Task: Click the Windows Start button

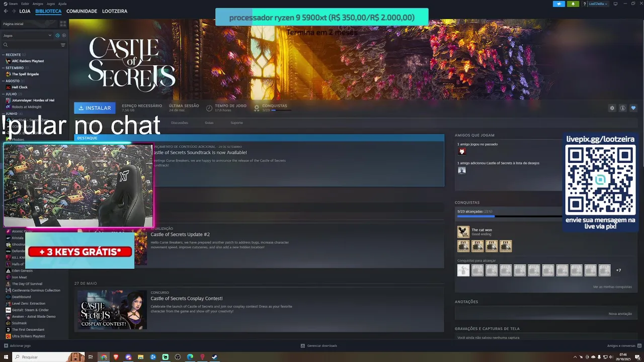Action: (x=6, y=357)
